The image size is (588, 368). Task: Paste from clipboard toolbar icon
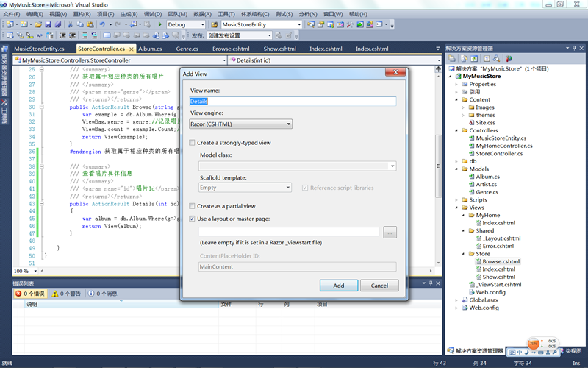[x=90, y=24]
